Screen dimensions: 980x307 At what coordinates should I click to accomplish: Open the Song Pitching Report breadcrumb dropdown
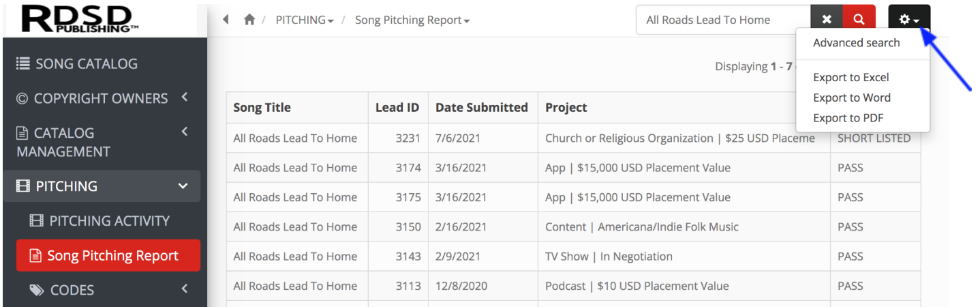tap(412, 20)
